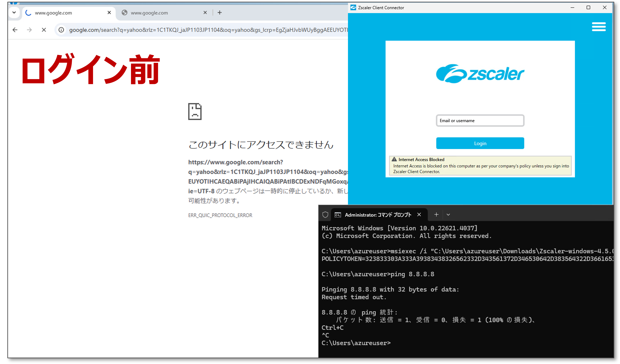Add new terminal tab
This screenshot has height=364, width=620.
click(436, 215)
